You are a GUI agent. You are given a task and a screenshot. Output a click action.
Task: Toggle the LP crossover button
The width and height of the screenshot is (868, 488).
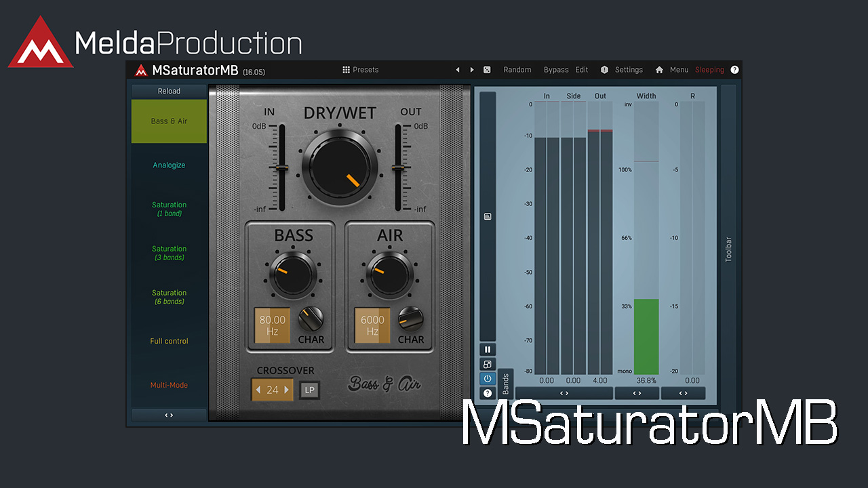(310, 390)
